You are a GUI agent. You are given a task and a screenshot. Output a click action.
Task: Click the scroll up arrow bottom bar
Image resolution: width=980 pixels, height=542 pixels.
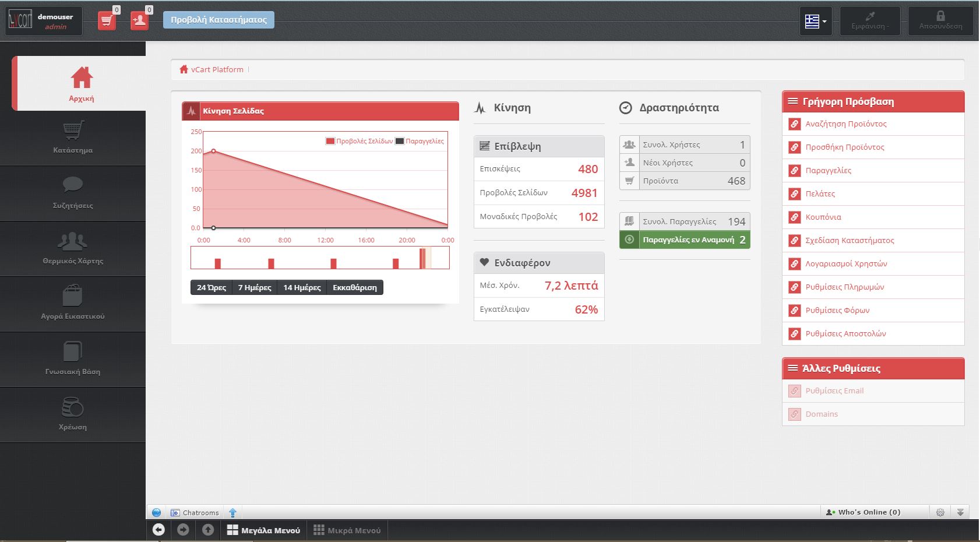coord(208,530)
